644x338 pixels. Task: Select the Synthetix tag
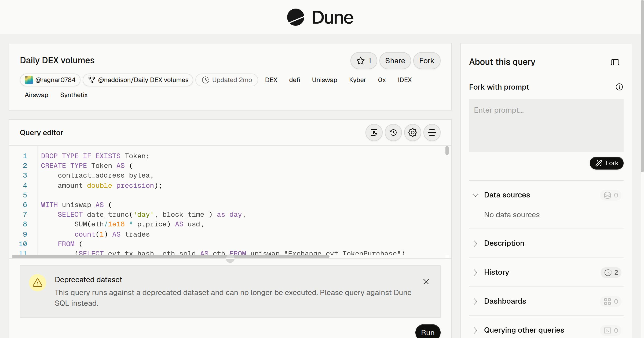(74, 95)
